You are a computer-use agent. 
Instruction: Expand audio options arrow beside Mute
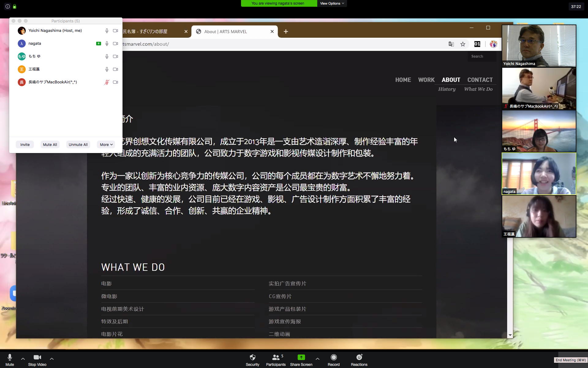(23, 358)
